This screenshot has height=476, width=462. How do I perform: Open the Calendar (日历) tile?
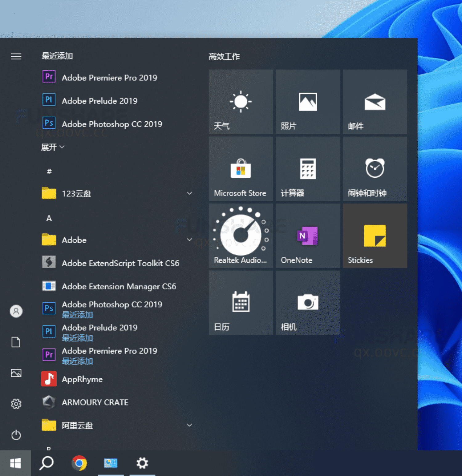point(241,303)
